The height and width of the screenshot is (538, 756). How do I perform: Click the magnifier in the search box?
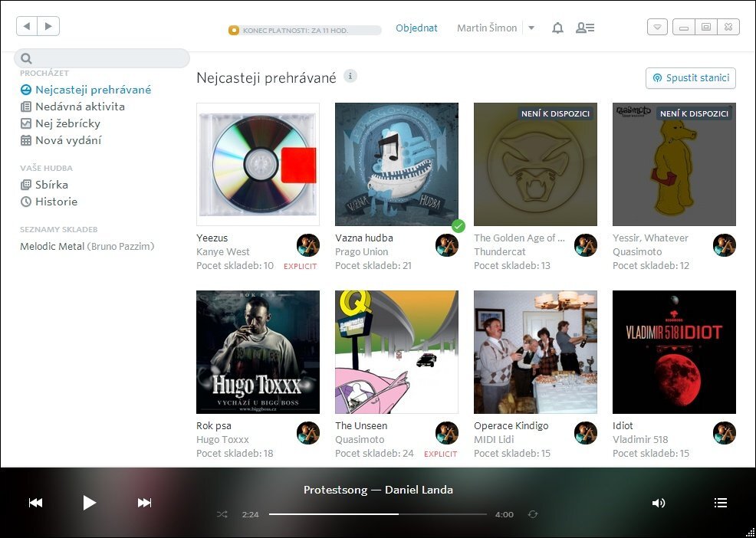[x=26, y=58]
